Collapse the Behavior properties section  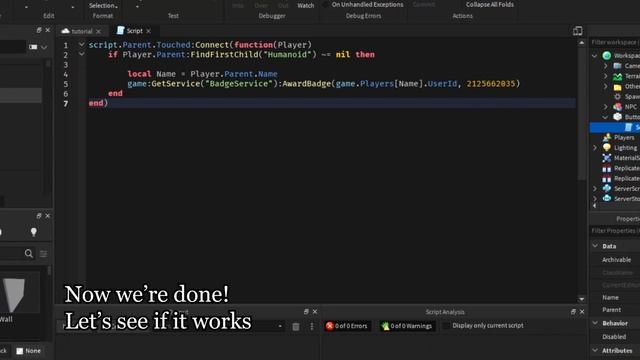click(x=595, y=323)
